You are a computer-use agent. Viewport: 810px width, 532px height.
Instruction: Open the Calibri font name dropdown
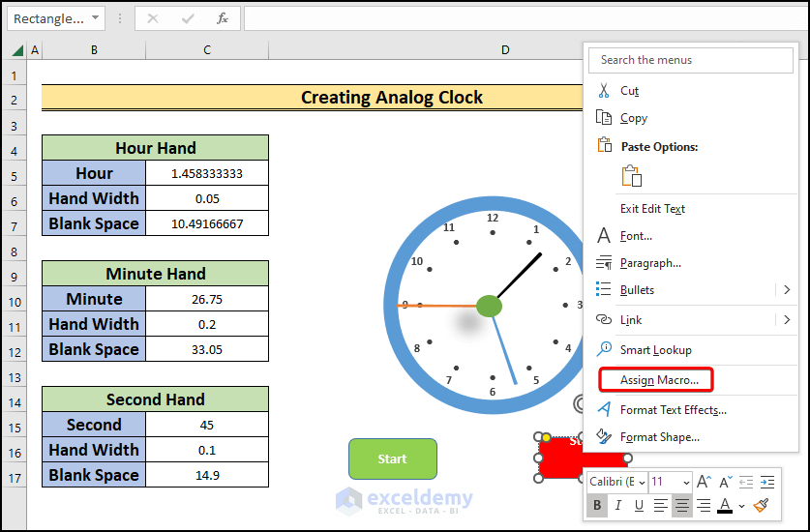[x=617, y=482]
